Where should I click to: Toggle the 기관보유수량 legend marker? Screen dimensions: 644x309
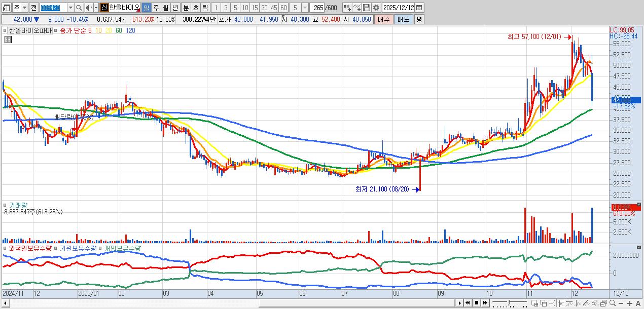point(56,249)
